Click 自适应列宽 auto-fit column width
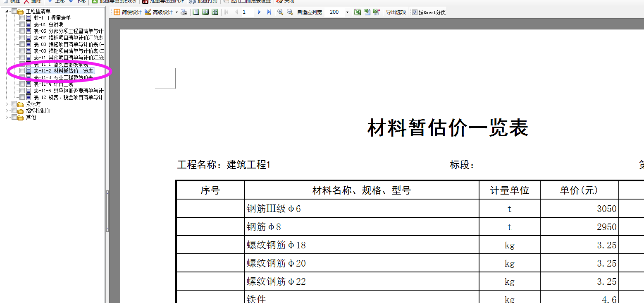Viewport: 644px width, 303px height. click(x=310, y=12)
